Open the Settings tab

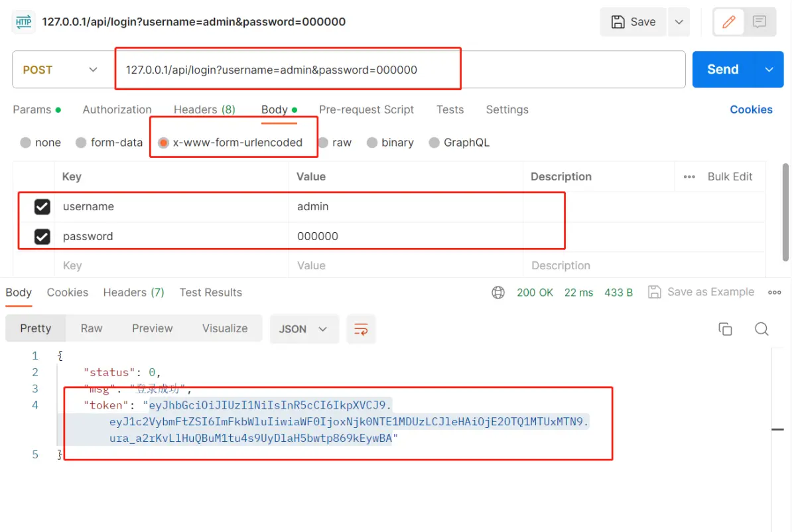click(507, 110)
